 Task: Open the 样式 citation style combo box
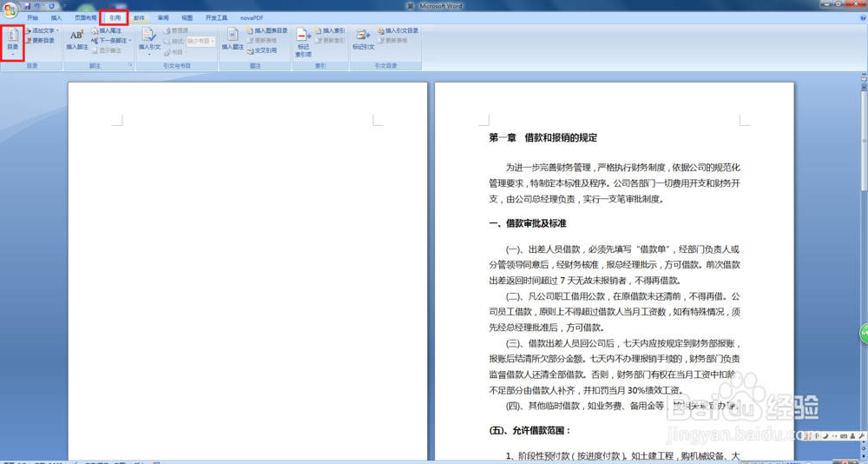[x=201, y=41]
